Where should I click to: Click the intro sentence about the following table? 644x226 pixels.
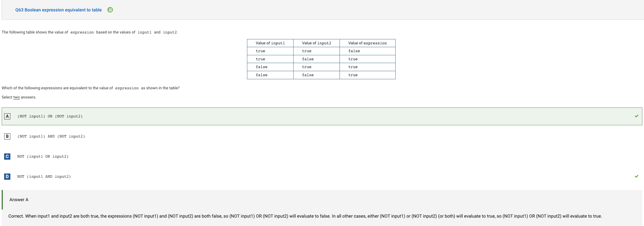[90, 32]
